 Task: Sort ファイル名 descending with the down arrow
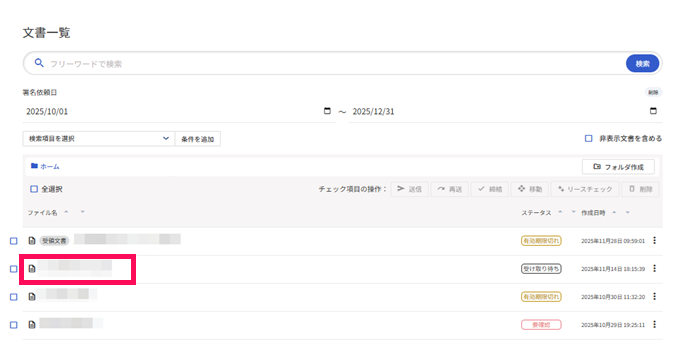click(x=82, y=212)
